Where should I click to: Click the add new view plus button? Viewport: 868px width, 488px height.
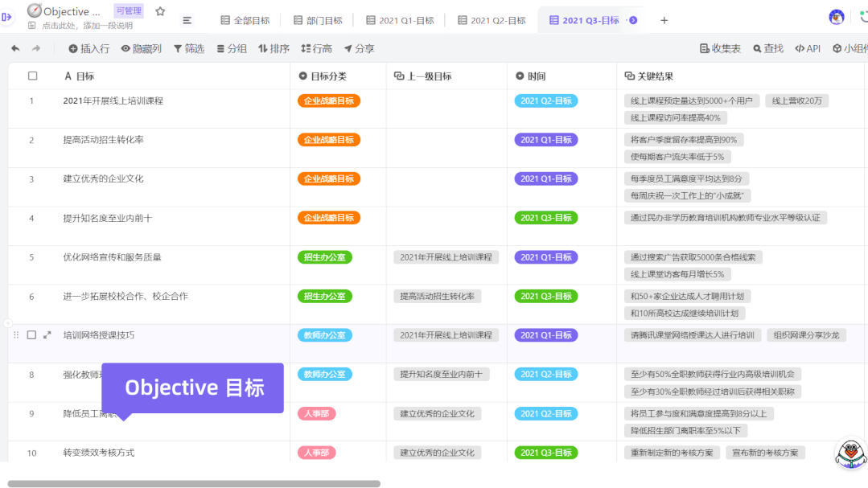(x=664, y=20)
